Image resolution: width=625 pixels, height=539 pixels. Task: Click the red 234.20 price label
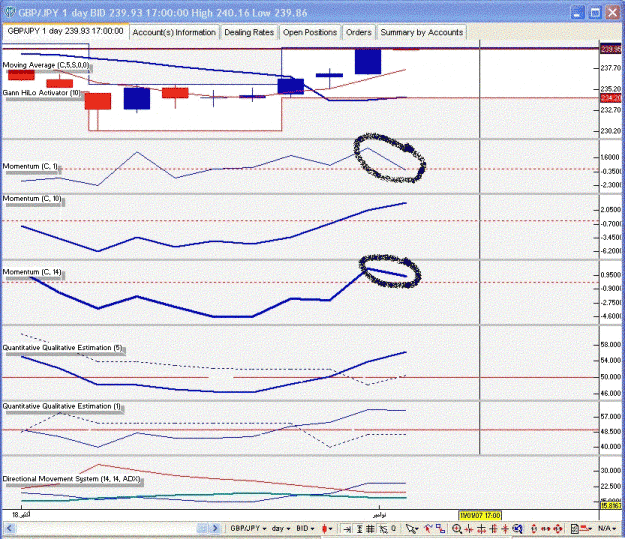coord(611,98)
